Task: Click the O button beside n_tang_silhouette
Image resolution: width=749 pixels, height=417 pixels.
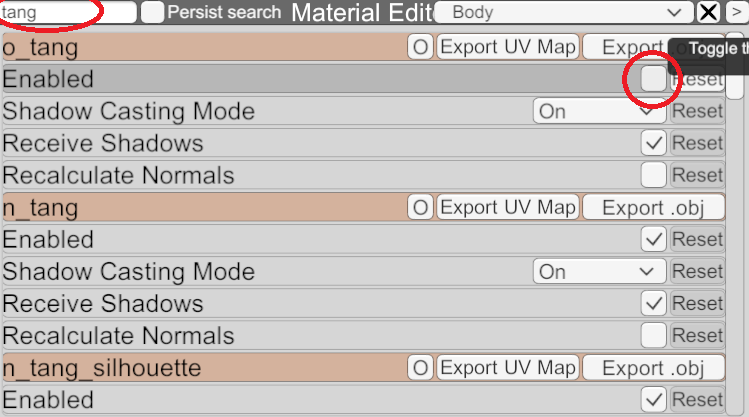Action: coord(420,368)
